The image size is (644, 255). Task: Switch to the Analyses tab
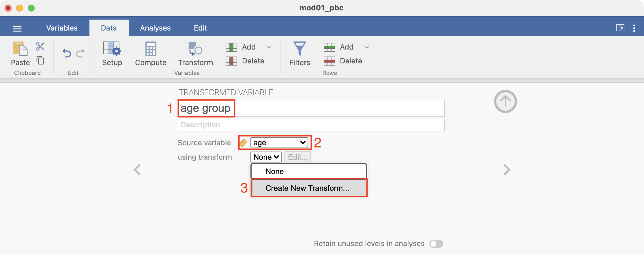point(155,28)
